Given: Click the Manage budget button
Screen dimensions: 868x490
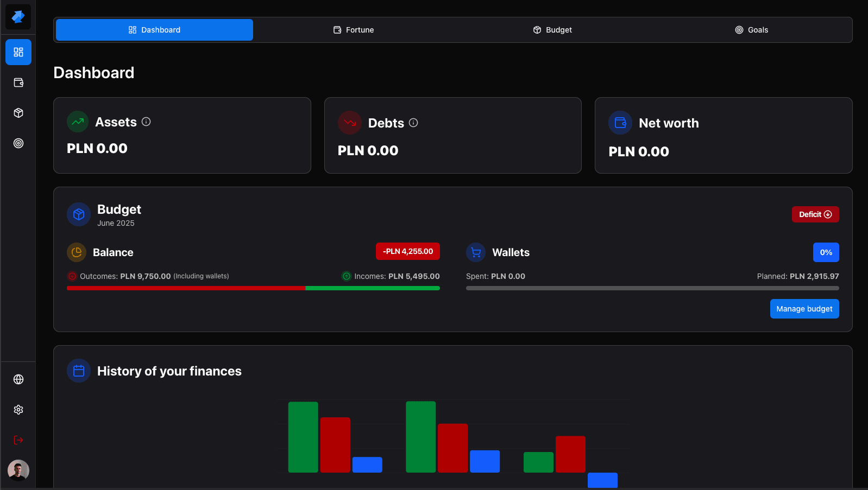Looking at the screenshot, I should pyautogui.click(x=804, y=309).
